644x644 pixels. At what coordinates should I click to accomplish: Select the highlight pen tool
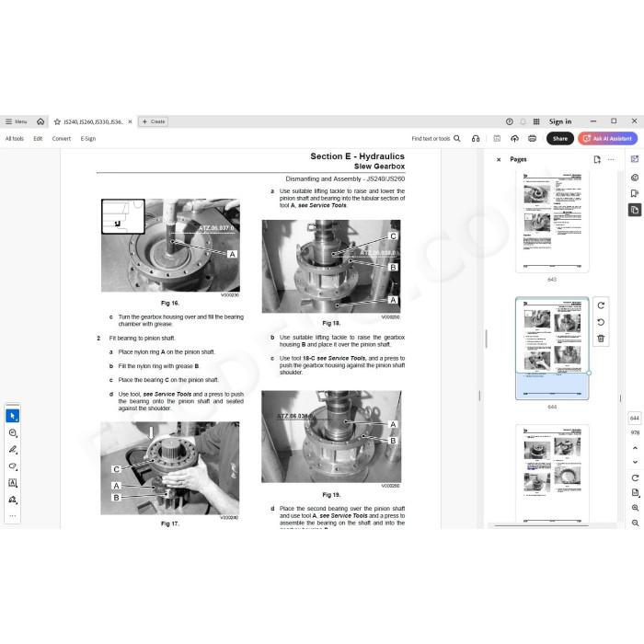pyautogui.click(x=12, y=450)
